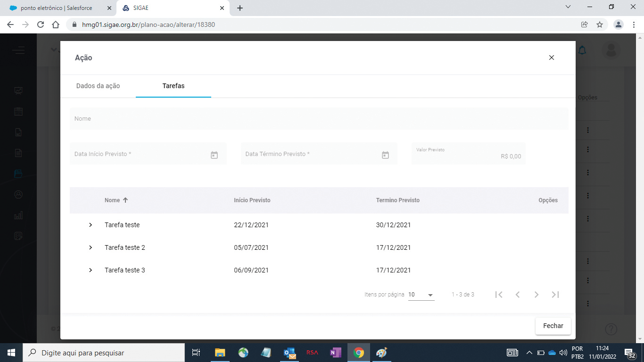Open the Windows notification center
The height and width of the screenshot is (362, 644).
click(x=630, y=353)
